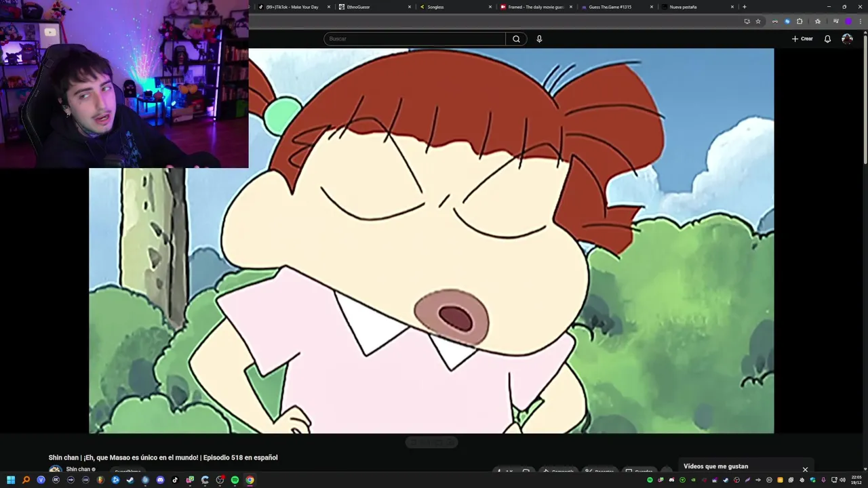Close the Vídeos que me gustan notification
The image size is (868, 488).
pyautogui.click(x=805, y=469)
